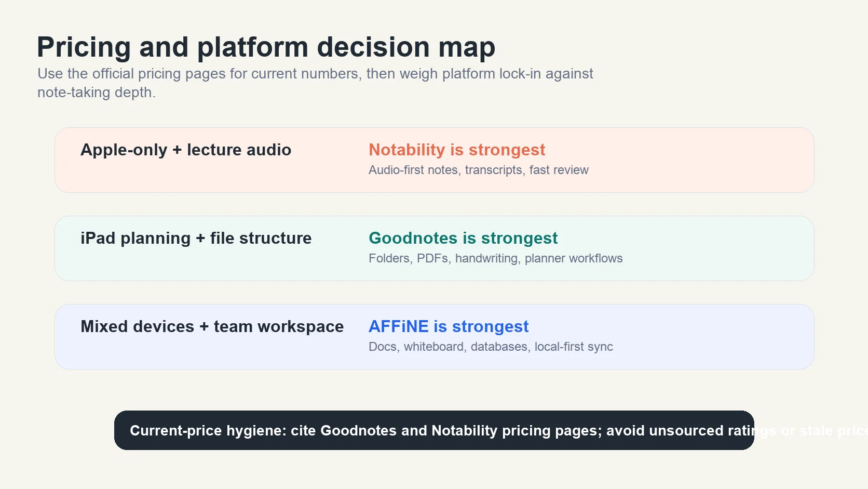Select the subtitle starting 'Use the official pricing pages'

315,83
